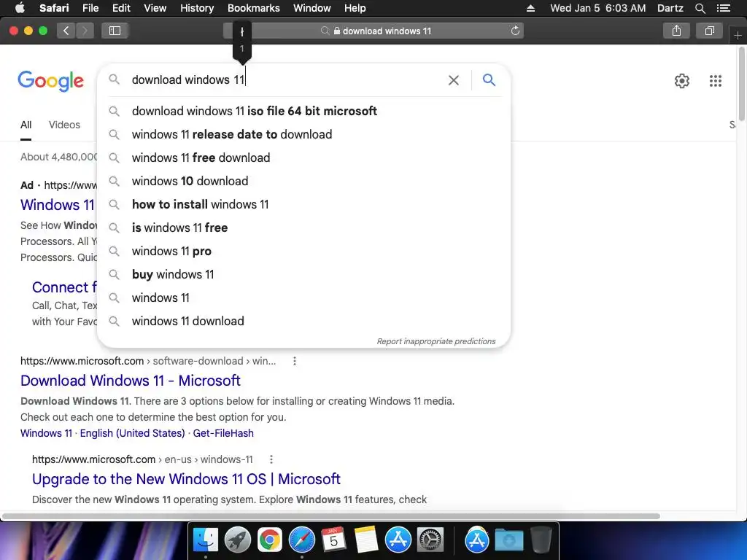This screenshot has height=560, width=747.
Task: Choose suggestion 'download windows 11 iso file 64 bit microsoft'
Action: pyautogui.click(x=304, y=111)
